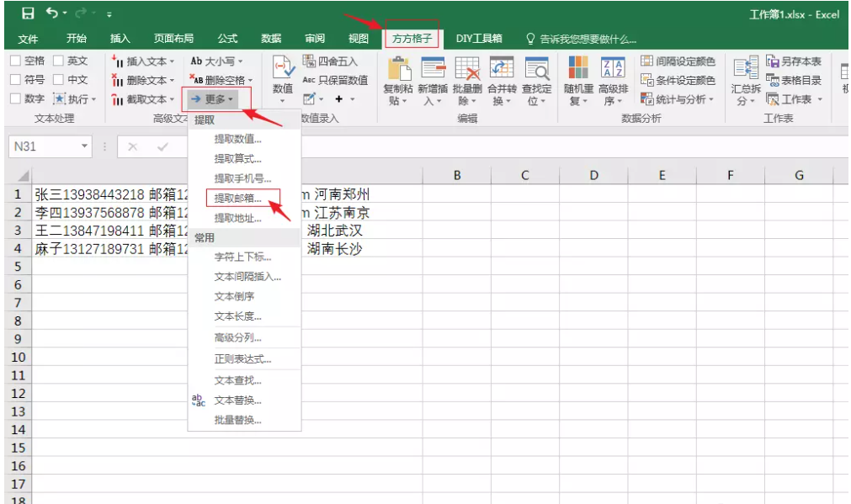The width and height of the screenshot is (851, 504).
Task: Click the 另存本表 button
Action: click(794, 61)
